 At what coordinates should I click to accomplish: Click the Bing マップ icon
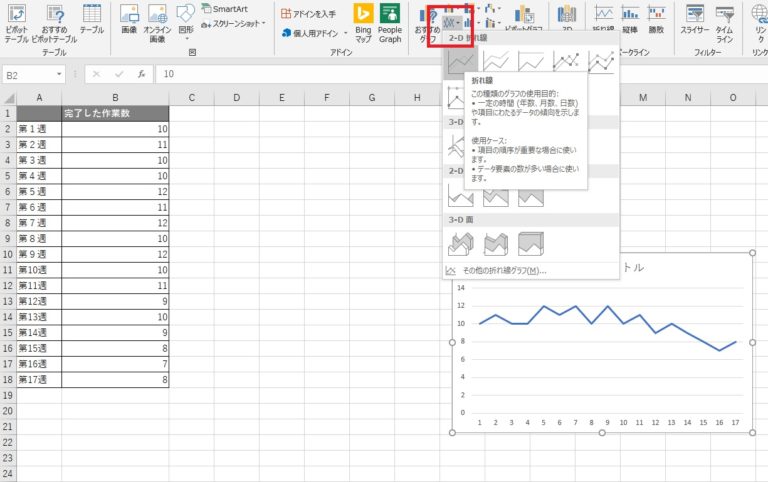click(x=363, y=23)
